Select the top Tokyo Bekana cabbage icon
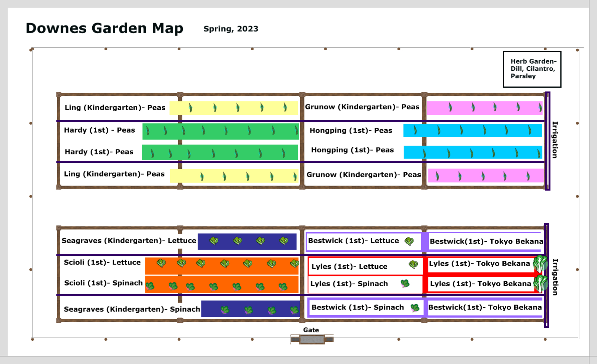 (540, 264)
